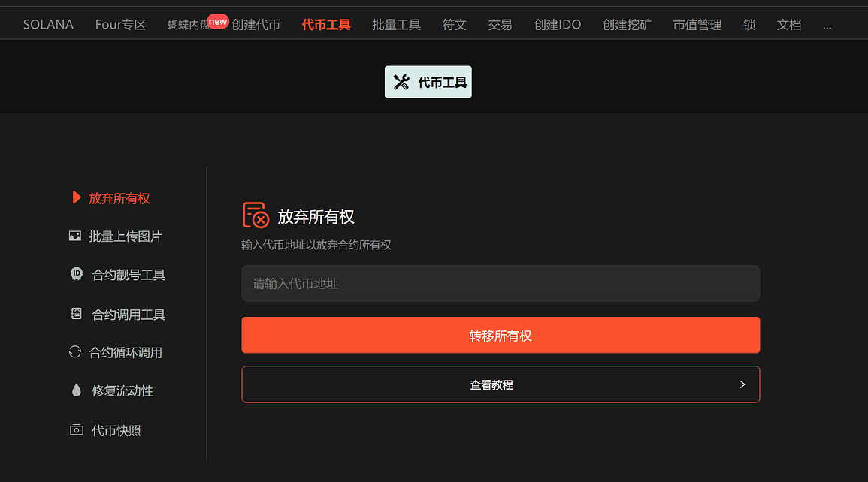Select 合约调用工具 in the sidebar
868x482 pixels.
[x=129, y=314]
